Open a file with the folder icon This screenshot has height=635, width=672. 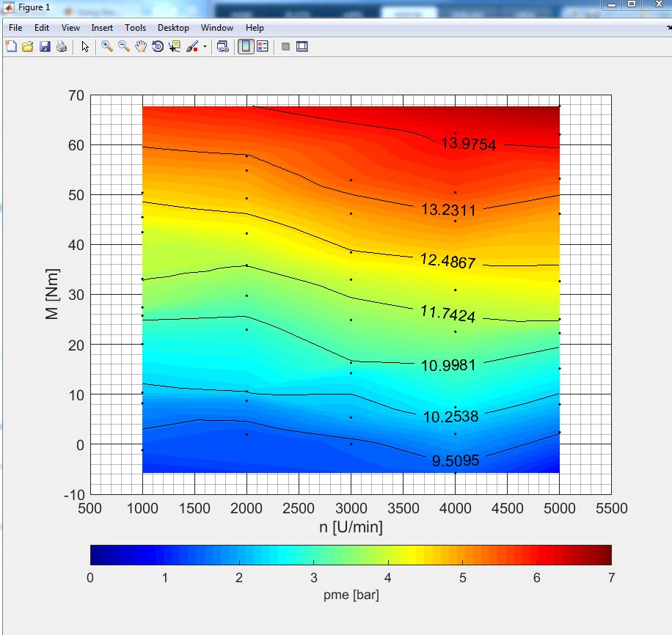[x=28, y=46]
